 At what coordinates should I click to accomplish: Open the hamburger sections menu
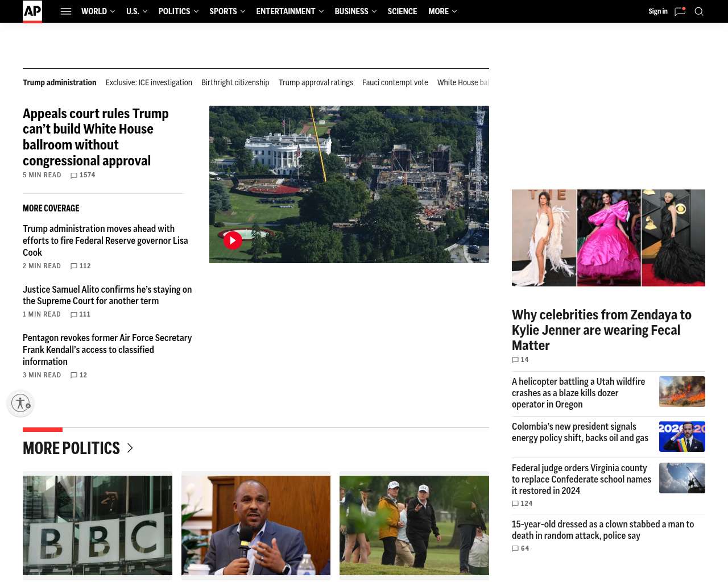pyautogui.click(x=66, y=11)
